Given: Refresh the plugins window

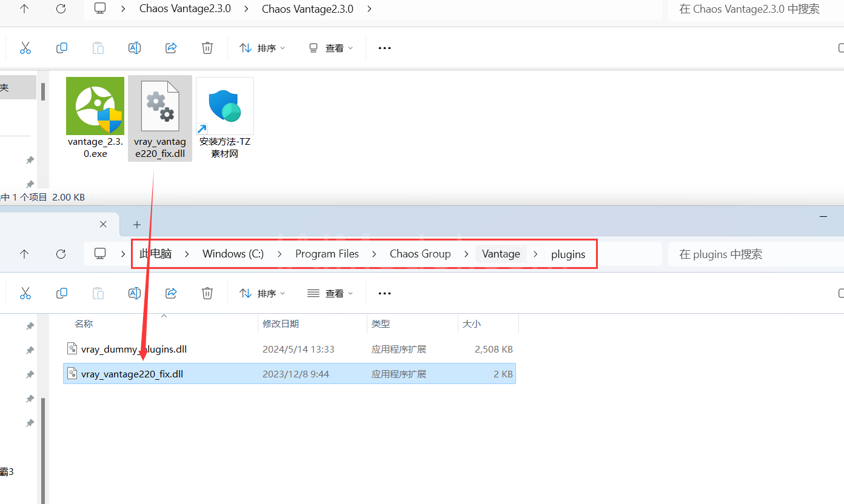Looking at the screenshot, I should 61,254.
